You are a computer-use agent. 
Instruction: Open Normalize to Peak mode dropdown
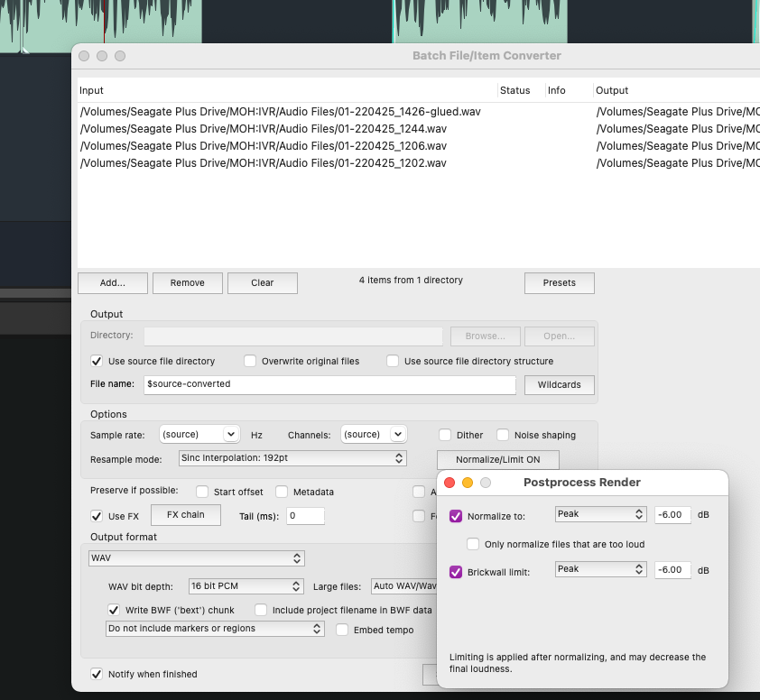click(x=600, y=514)
